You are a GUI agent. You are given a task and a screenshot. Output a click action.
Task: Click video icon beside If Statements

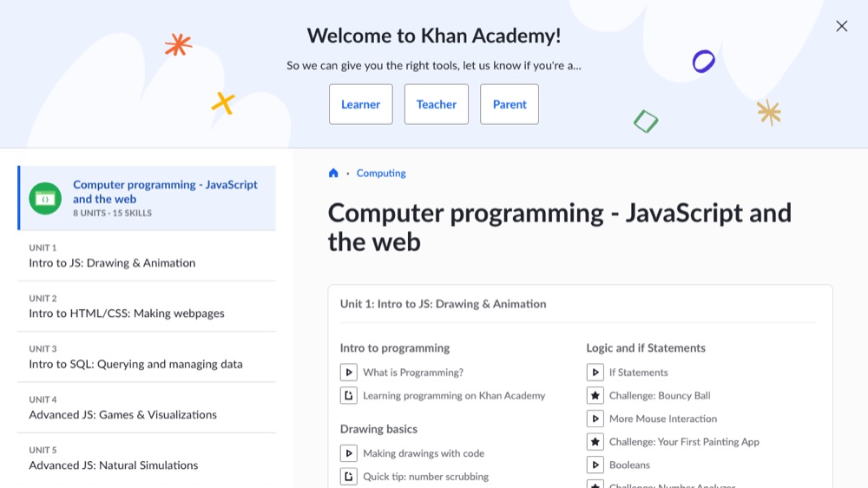point(595,373)
